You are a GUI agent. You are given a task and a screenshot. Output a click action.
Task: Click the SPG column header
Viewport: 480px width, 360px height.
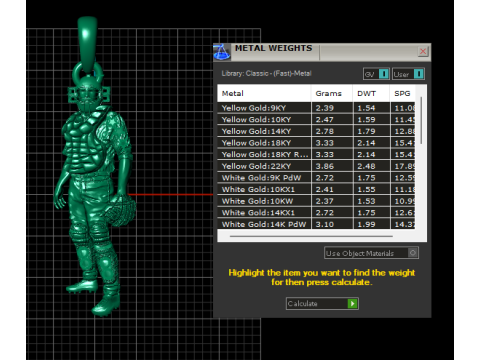403,93
